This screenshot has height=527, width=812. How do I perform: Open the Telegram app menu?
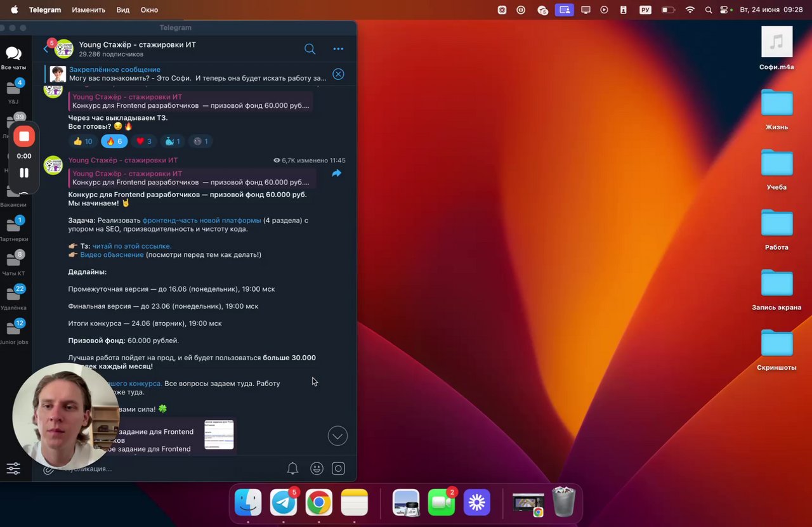click(44, 10)
